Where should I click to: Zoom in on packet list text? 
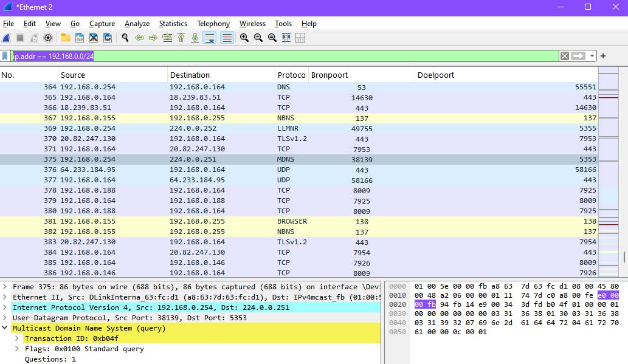coord(244,38)
